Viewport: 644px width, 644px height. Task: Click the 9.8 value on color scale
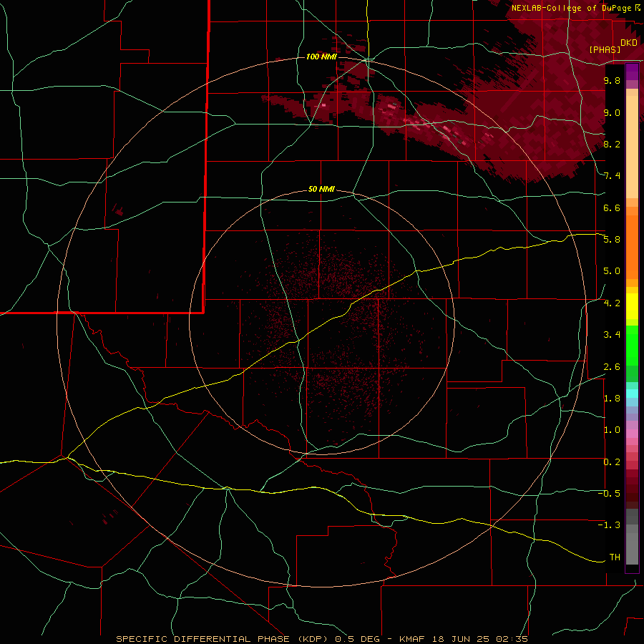[612, 81]
